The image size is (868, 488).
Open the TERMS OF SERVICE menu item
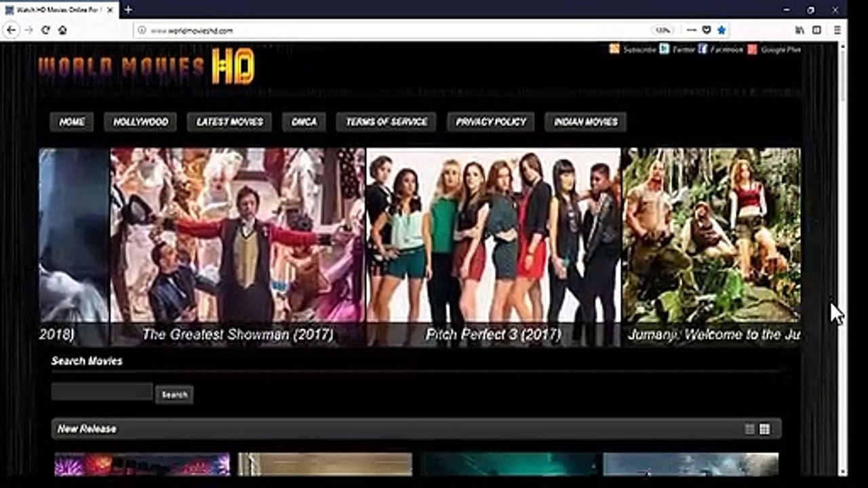pyautogui.click(x=387, y=122)
